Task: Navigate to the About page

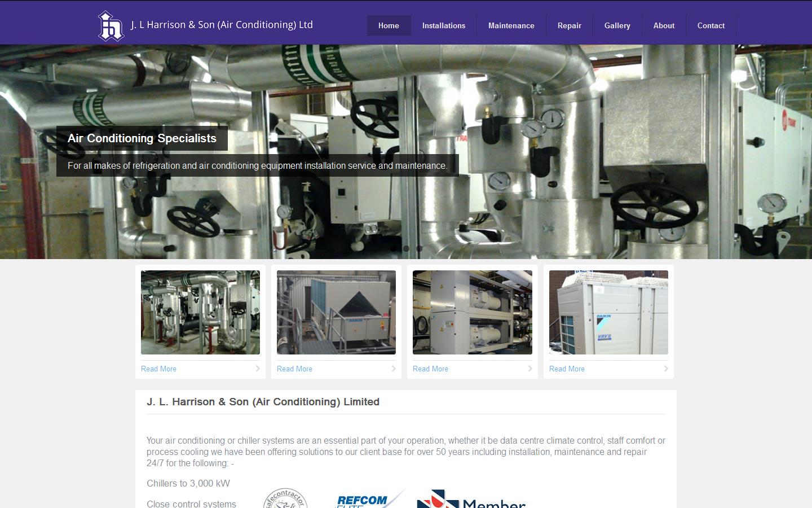Action: [x=663, y=25]
